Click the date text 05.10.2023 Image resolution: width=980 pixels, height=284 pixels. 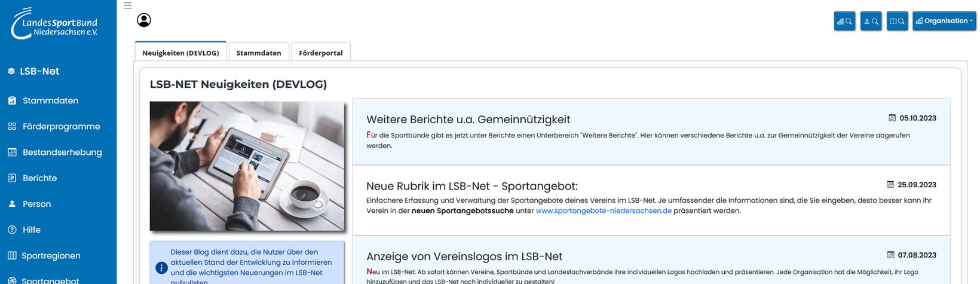(x=918, y=118)
